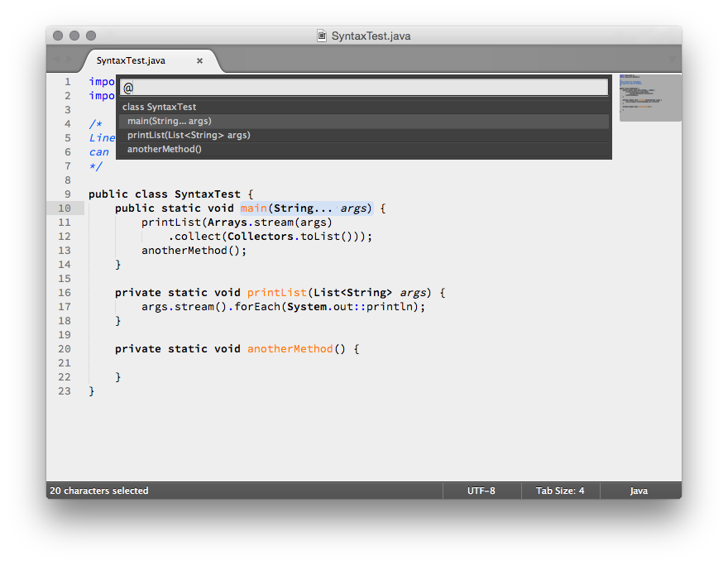The width and height of the screenshot is (728, 565).
Task: Click the document icon in title bar
Action: [x=322, y=36]
